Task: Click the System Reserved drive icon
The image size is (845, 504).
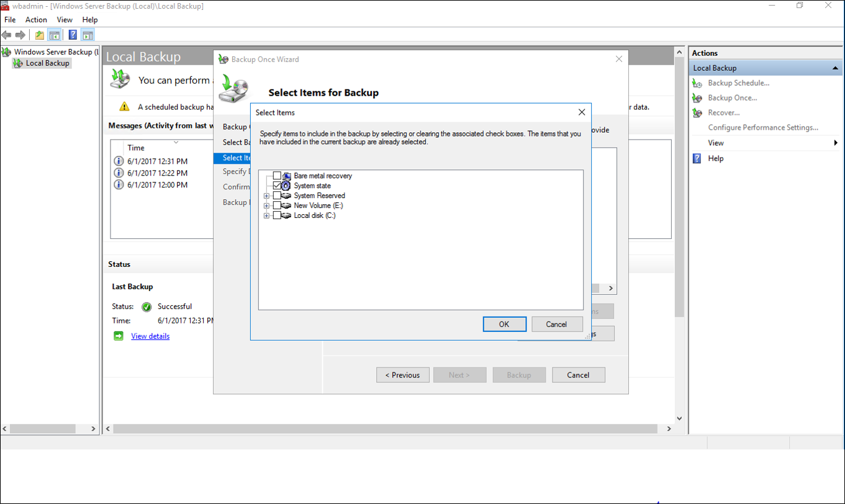Action: click(286, 196)
